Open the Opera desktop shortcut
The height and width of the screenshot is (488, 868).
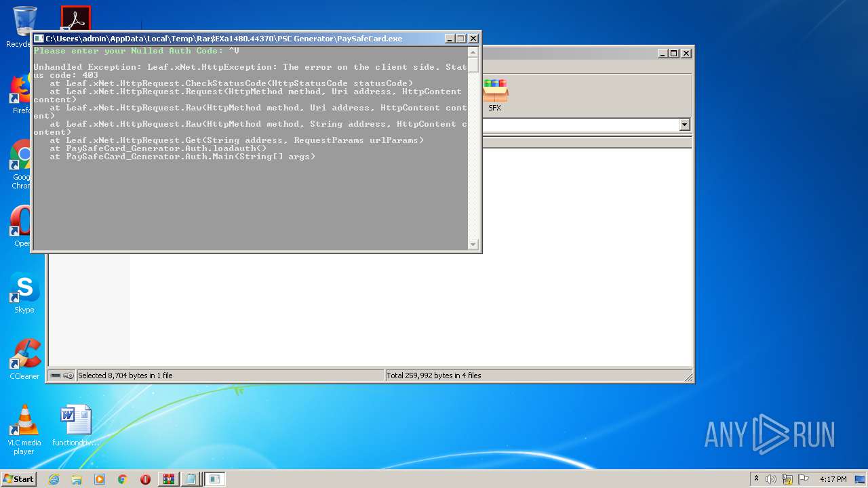coord(20,227)
